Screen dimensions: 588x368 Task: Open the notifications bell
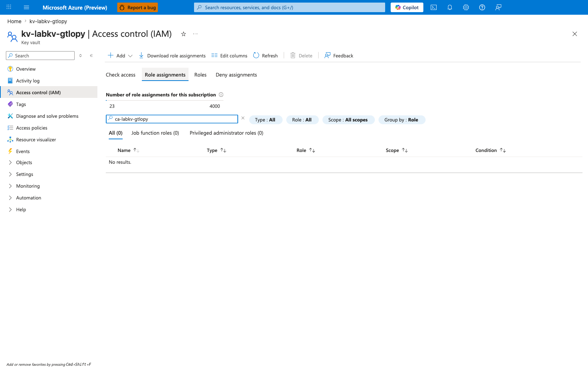(x=450, y=7)
